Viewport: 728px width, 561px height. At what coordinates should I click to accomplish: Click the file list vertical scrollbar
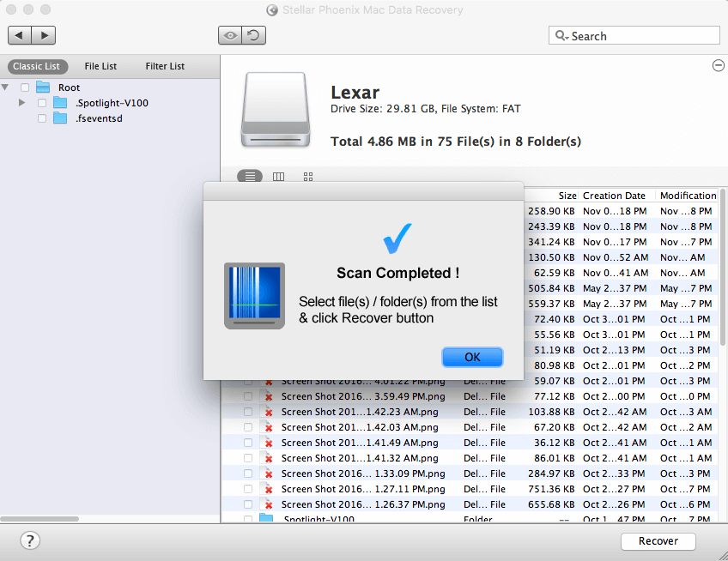coord(723,267)
